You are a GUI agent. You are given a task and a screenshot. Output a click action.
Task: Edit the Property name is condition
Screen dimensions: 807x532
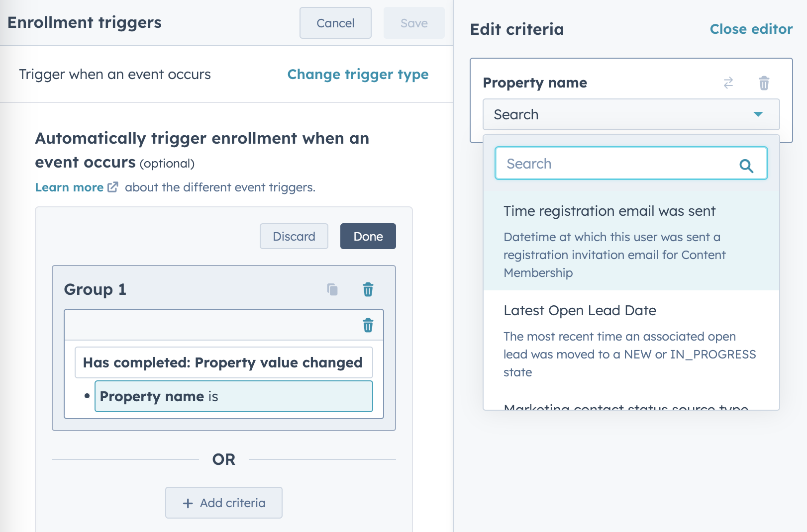click(233, 396)
